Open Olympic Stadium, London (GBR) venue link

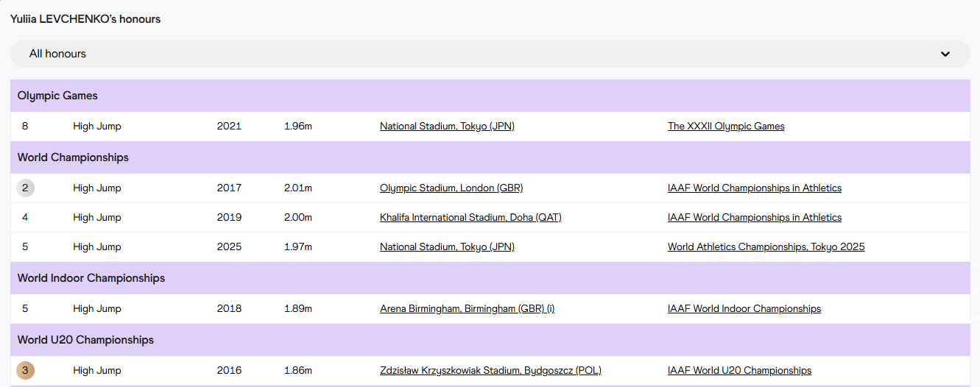[451, 188]
